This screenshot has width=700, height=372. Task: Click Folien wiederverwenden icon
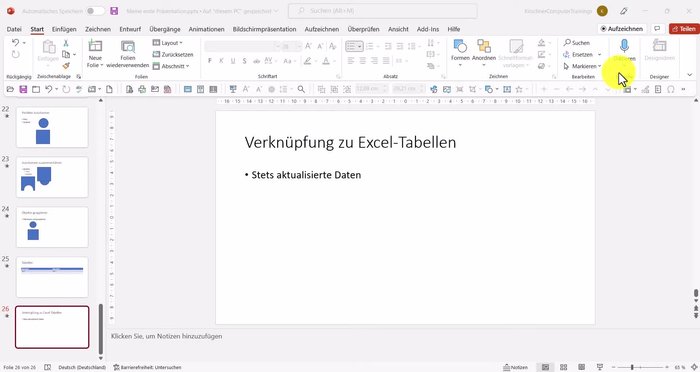pyautogui.click(x=128, y=46)
